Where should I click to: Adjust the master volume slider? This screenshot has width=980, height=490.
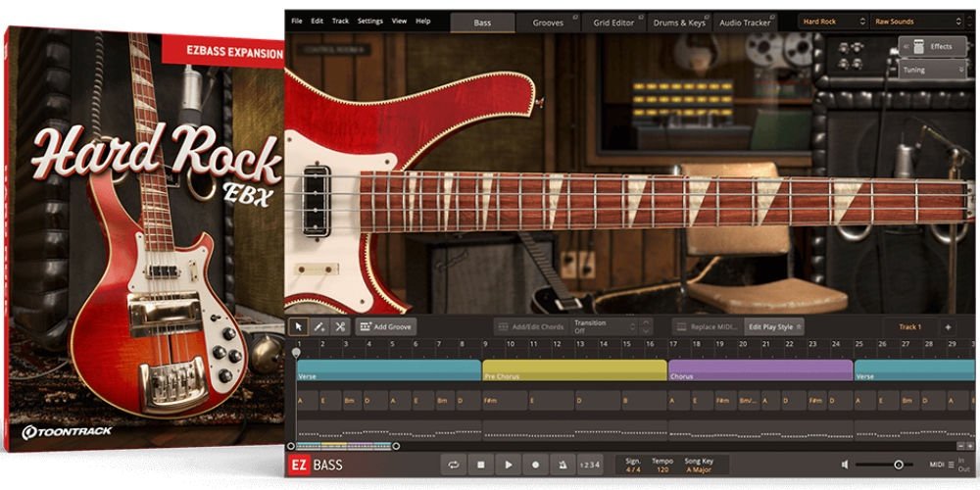898,465
